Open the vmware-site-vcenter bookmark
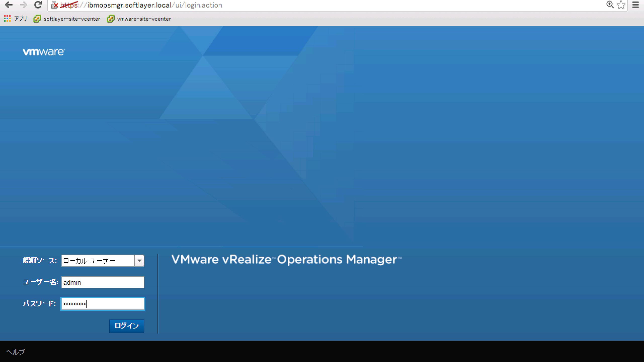Image resolution: width=644 pixels, height=362 pixels. (144, 19)
